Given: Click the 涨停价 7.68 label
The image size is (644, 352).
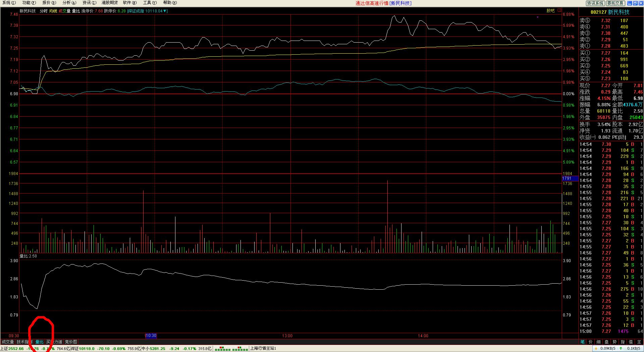Looking at the screenshot, I should (x=92, y=11).
